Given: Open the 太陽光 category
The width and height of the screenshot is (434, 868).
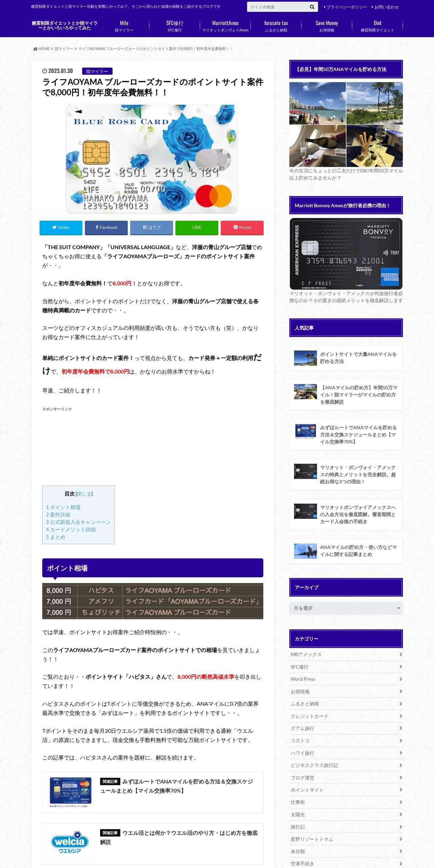Looking at the screenshot, I should (x=346, y=815).
